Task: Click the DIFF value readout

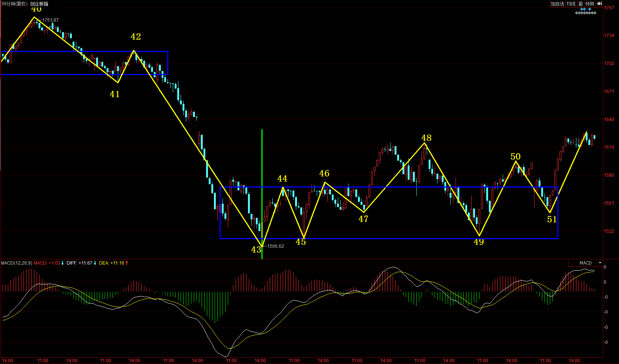Action: click(79, 263)
